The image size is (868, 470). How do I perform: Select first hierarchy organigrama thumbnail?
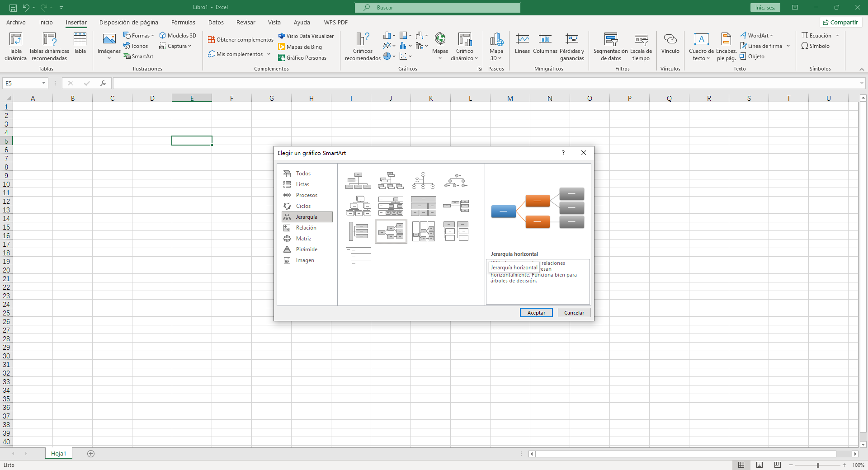(358, 180)
